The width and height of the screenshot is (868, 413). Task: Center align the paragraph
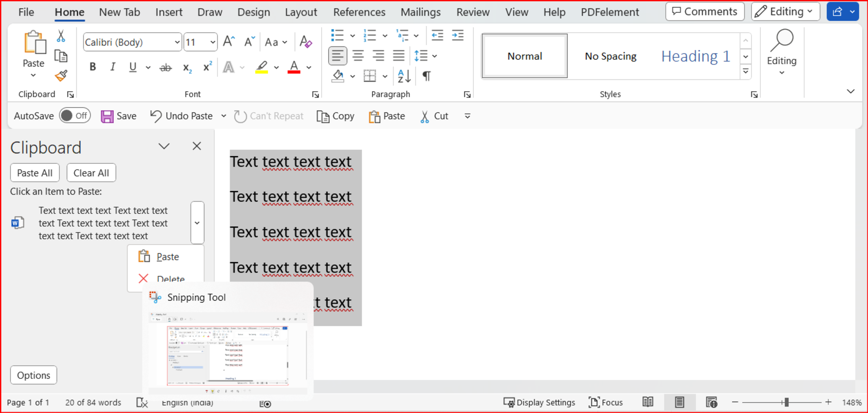coord(358,56)
